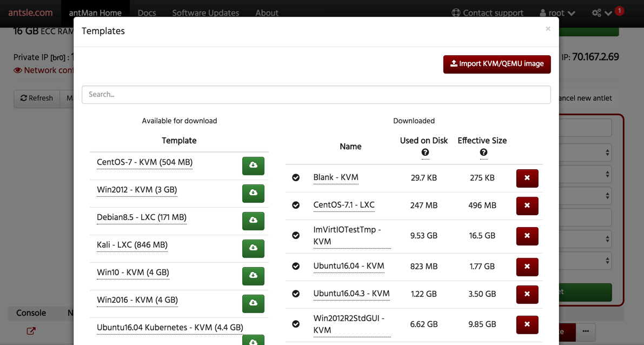Click the Win10 - KVM (4 GB) label
The width and height of the screenshot is (644, 345).
(x=133, y=273)
